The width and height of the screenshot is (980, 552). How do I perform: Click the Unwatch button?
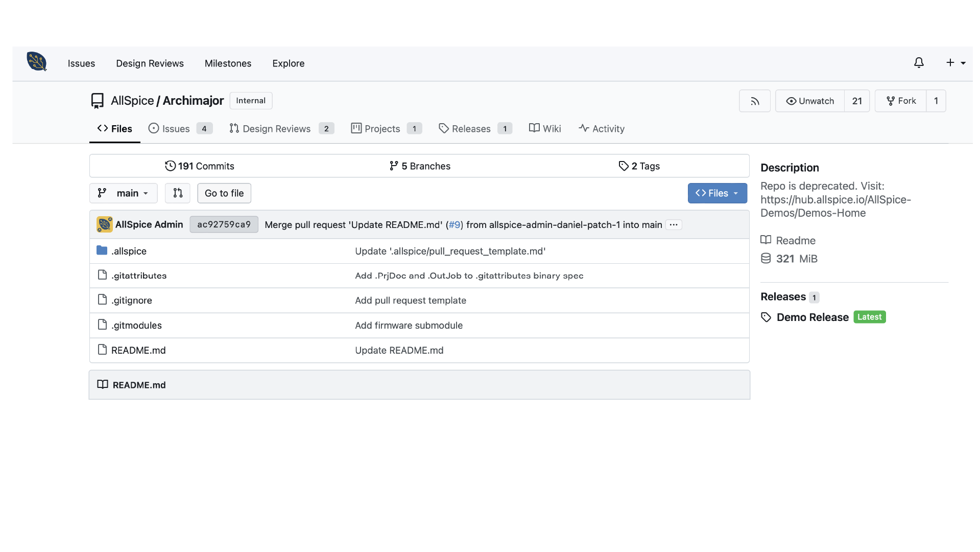coord(810,101)
